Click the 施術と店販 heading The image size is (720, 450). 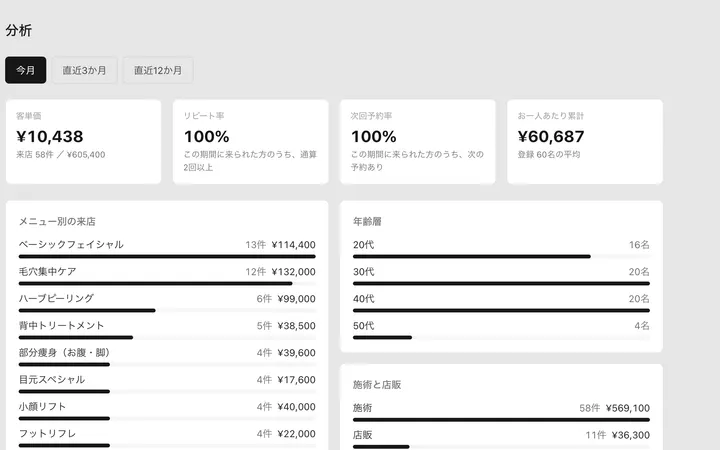click(x=377, y=385)
